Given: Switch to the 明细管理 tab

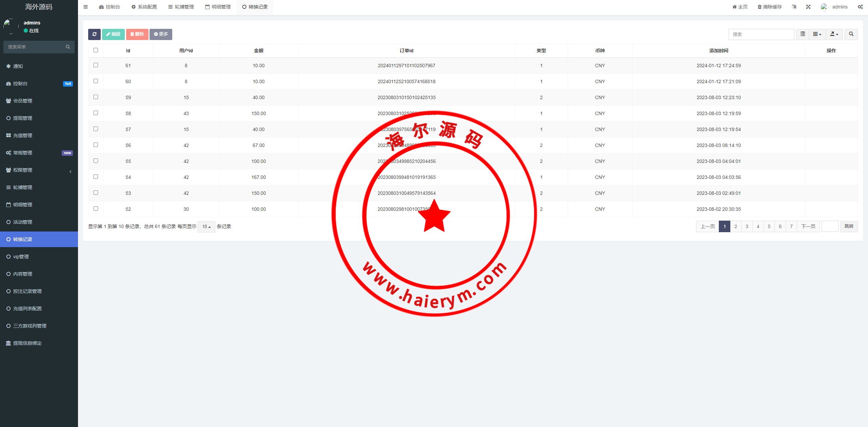Looking at the screenshot, I should (x=218, y=6).
